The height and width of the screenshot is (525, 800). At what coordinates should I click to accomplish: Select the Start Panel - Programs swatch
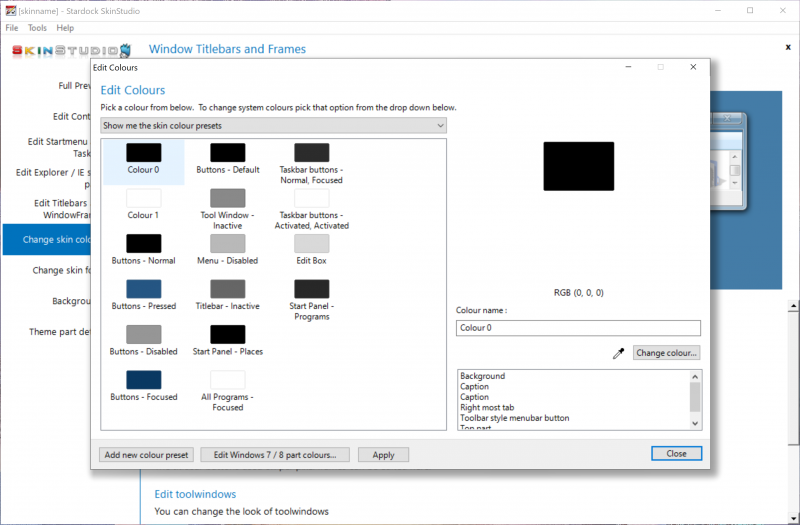click(312, 289)
